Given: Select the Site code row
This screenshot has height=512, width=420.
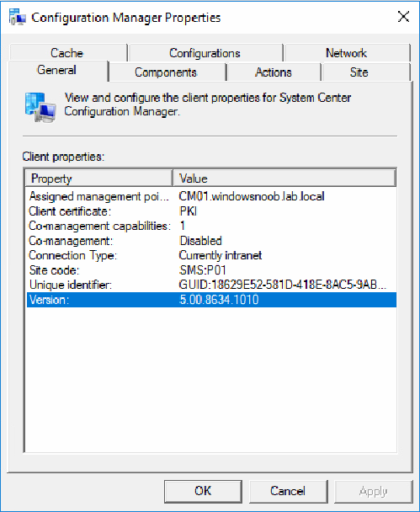Looking at the screenshot, I should [x=211, y=270].
